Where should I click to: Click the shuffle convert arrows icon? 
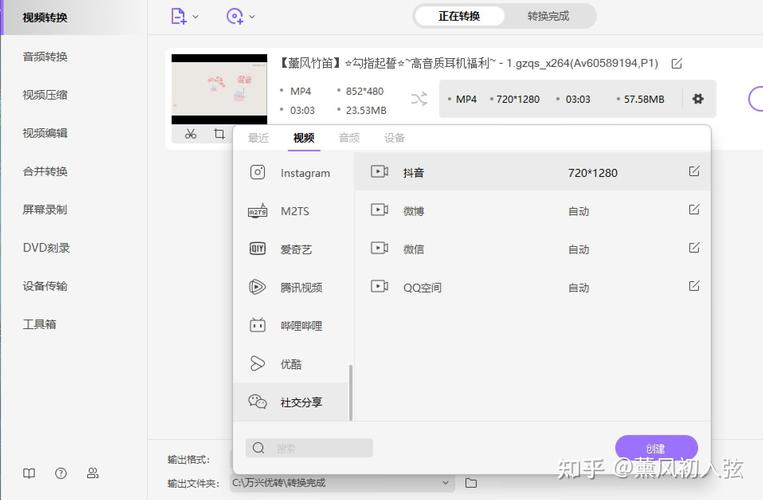click(x=419, y=99)
